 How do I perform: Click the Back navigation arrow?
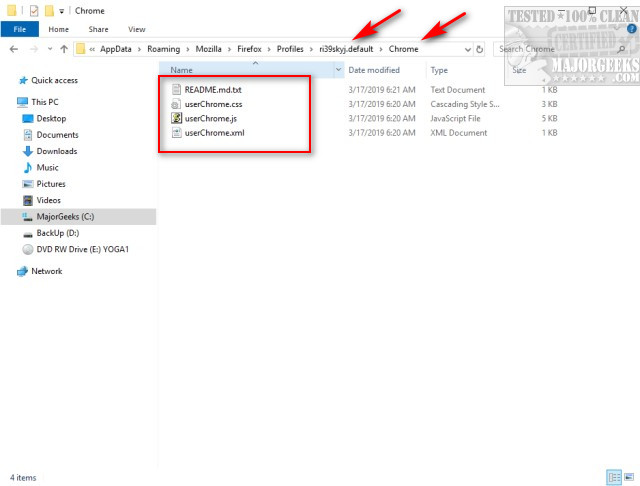14,49
